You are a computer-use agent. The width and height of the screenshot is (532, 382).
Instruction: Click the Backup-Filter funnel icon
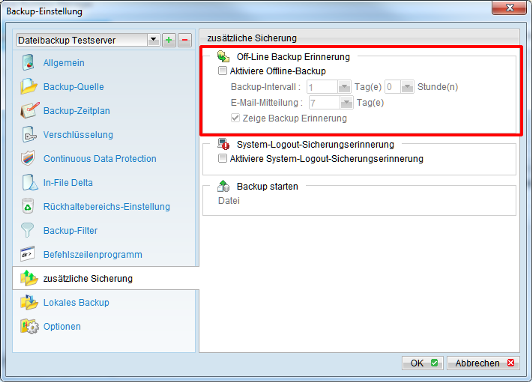click(x=27, y=230)
